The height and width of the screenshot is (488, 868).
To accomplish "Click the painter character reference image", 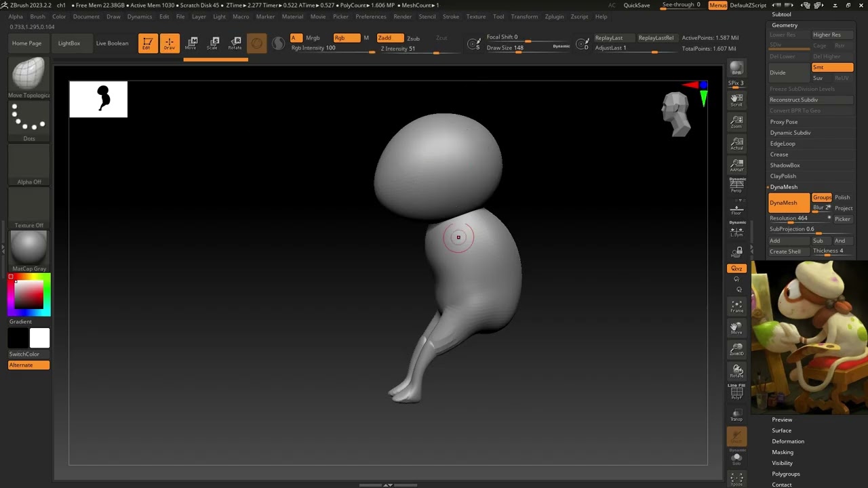I will pos(809,338).
